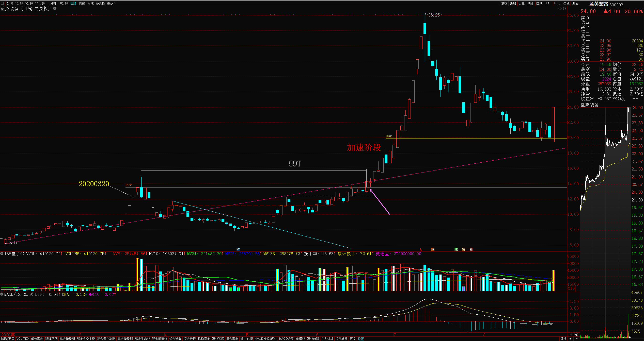Select 短线趋势 indicator tab
This screenshot has height=341, width=644.
[x=313, y=339]
